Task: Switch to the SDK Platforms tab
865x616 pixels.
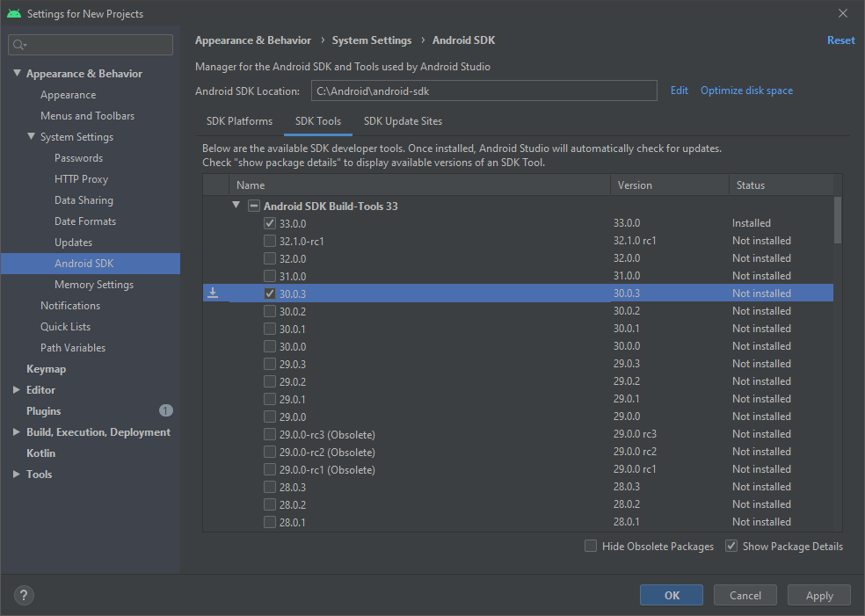Action: click(239, 121)
